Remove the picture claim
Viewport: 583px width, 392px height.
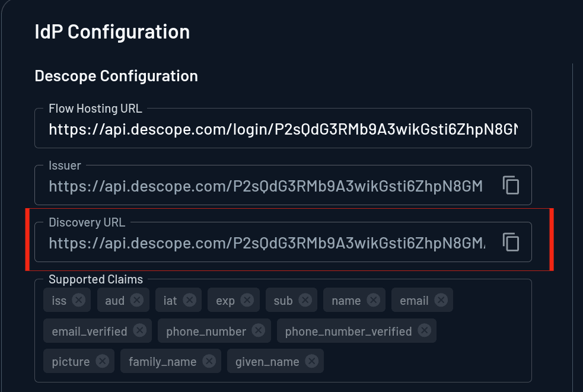coord(101,361)
